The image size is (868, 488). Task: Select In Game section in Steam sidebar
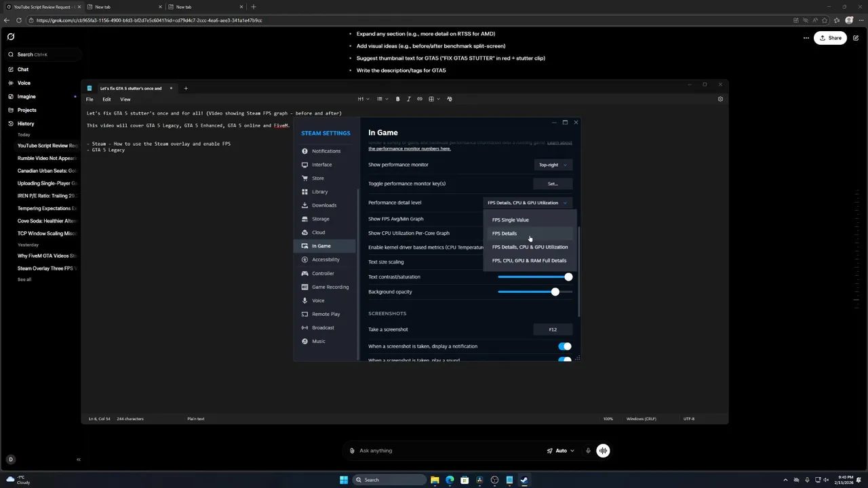point(325,246)
